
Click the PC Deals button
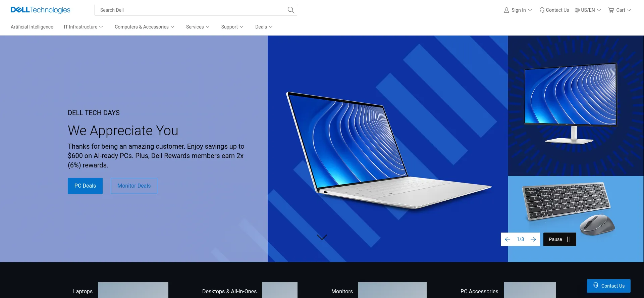85,186
